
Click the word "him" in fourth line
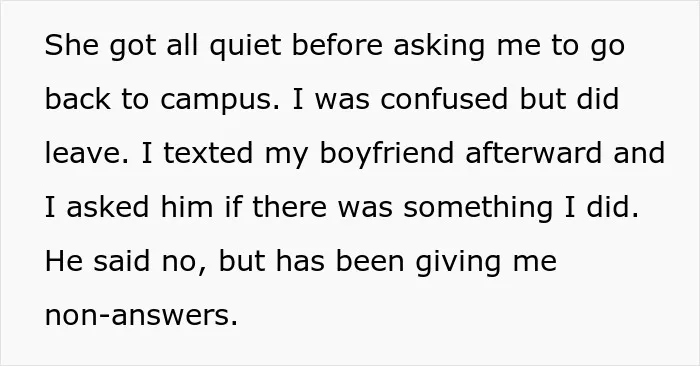(187, 207)
